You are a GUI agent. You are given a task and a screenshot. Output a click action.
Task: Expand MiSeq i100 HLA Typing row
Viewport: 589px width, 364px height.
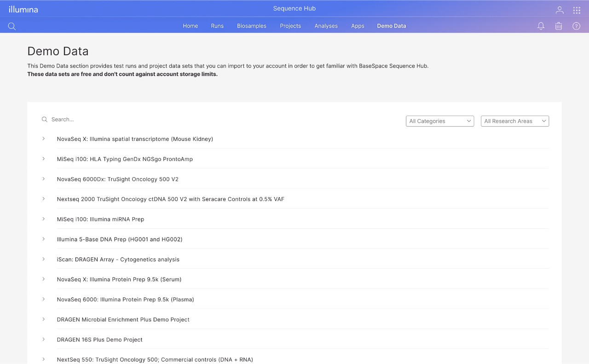[x=44, y=159]
